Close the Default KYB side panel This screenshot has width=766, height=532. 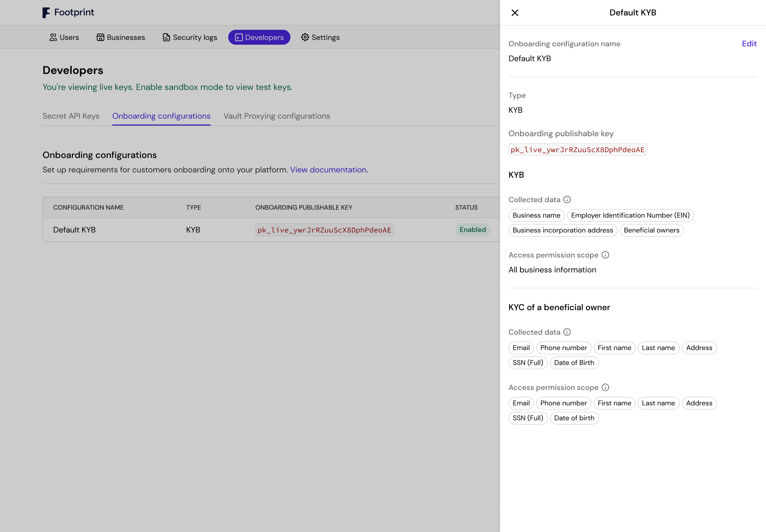(x=515, y=13)
